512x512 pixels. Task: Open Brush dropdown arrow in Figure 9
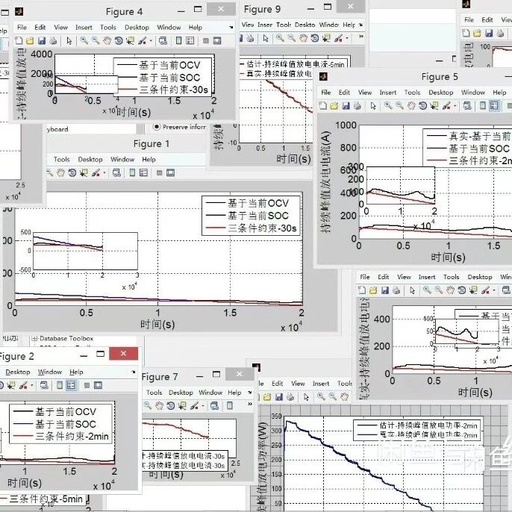tap(347, 38)
